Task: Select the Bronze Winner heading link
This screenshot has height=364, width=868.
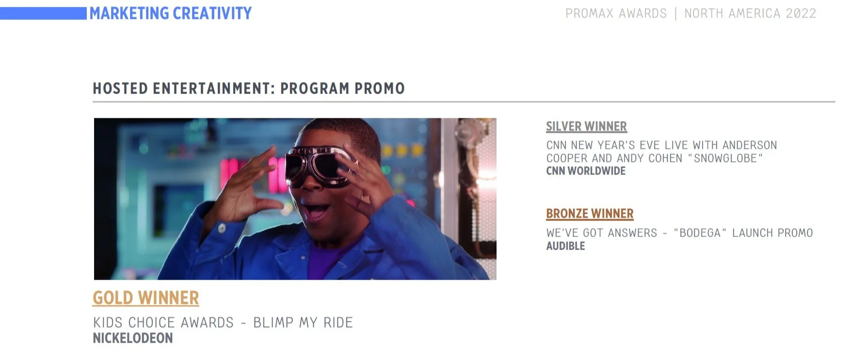Action: point(590,214)
